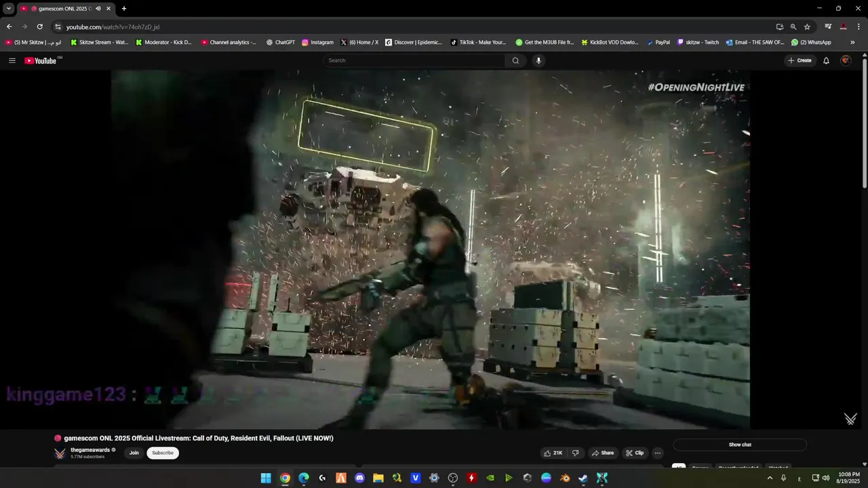The image size is (868, 488).
Task: Subscribe to thegameawards channel
Action: pyautogui.click(x=163, y=453)
